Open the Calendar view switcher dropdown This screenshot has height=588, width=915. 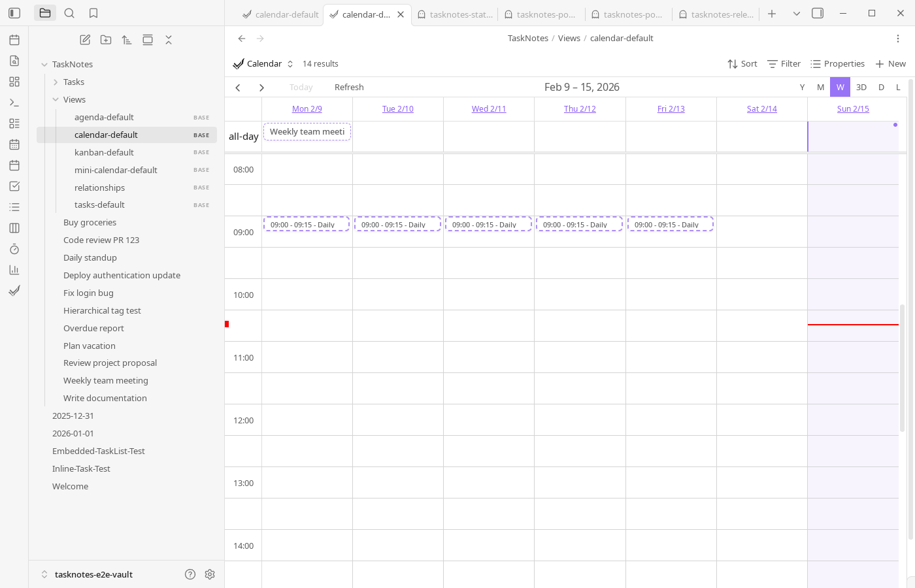290,63
